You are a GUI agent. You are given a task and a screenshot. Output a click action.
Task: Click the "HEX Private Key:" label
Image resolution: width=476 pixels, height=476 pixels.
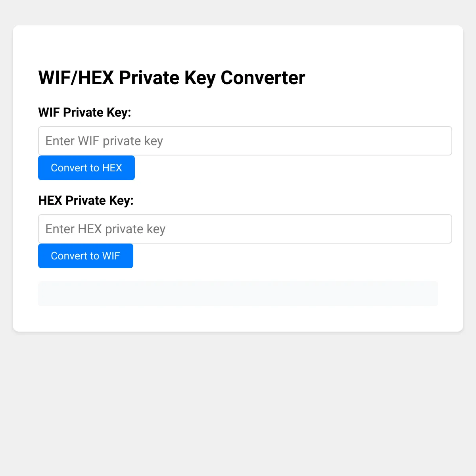[86, 200]
